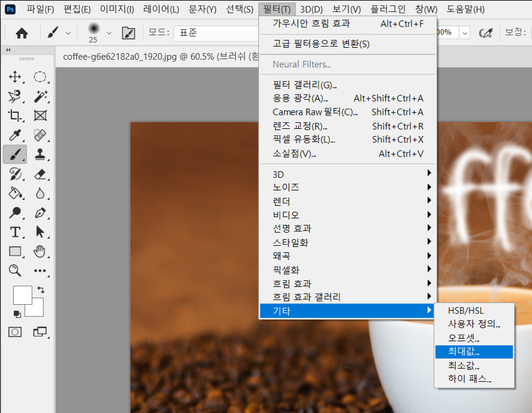Expand the 렌더 submenu
The height and width of the screenshot is (413, 532).
[348, 201]
